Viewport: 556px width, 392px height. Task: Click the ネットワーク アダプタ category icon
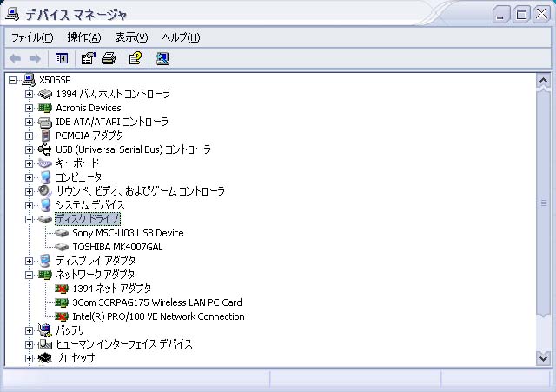tap(45, 275)
